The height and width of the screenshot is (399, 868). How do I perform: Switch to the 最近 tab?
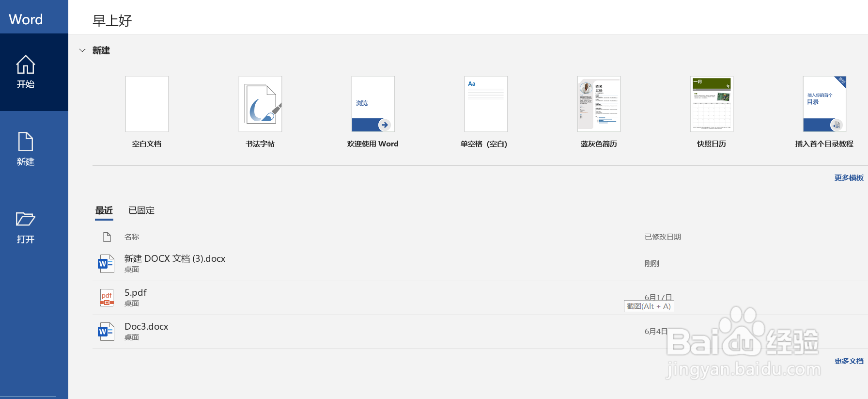point(104,210)
